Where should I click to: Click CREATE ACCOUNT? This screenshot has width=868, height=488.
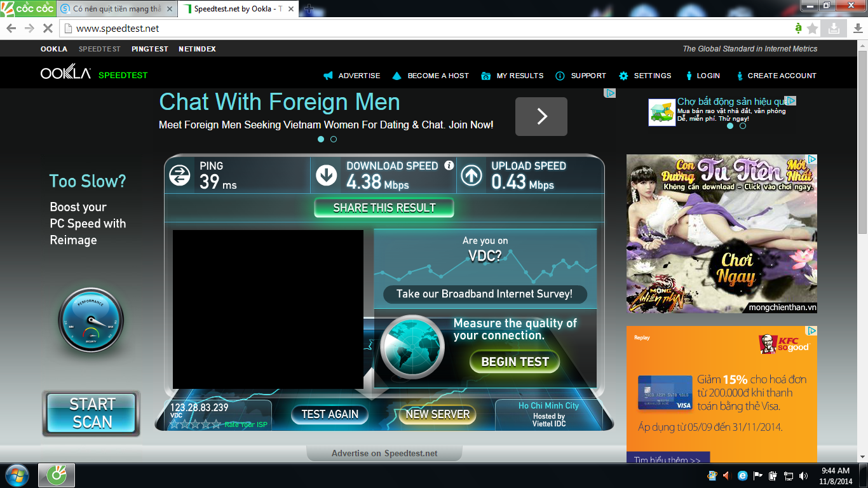782,76
